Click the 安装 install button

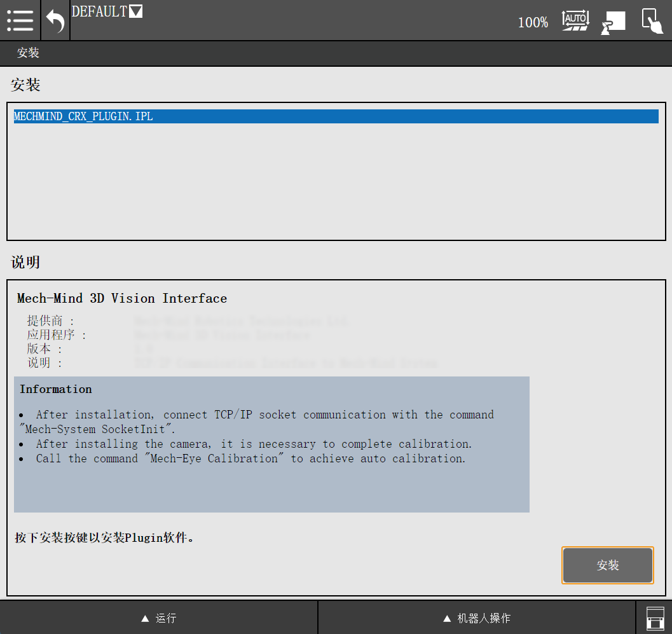pyautogui.click(x=608, y=565)
